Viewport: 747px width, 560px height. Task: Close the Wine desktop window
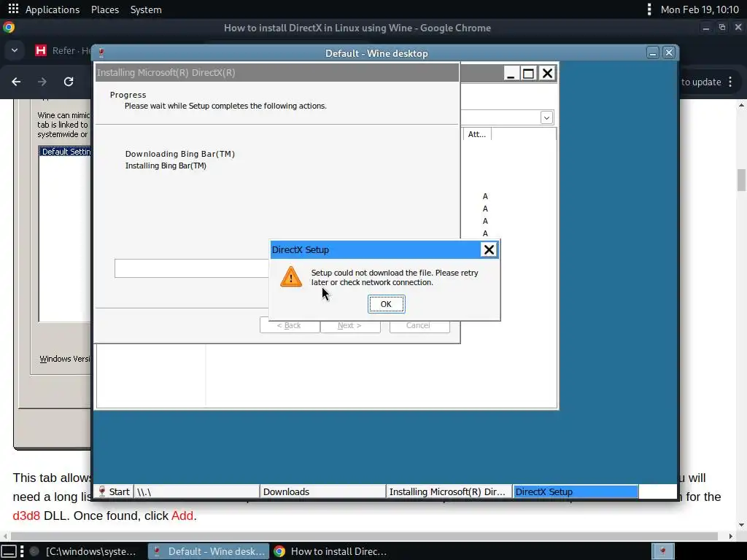pyautogui.click(x=669, y=52)
